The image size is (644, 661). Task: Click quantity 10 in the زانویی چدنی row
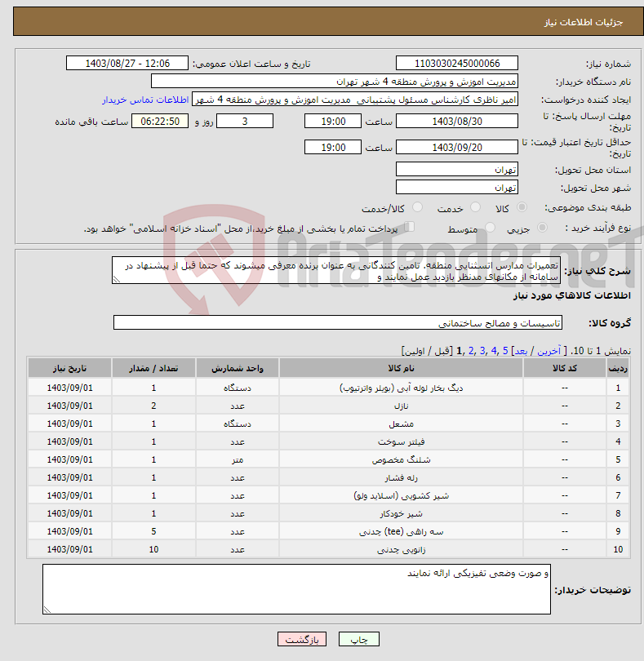click(153, 549)
